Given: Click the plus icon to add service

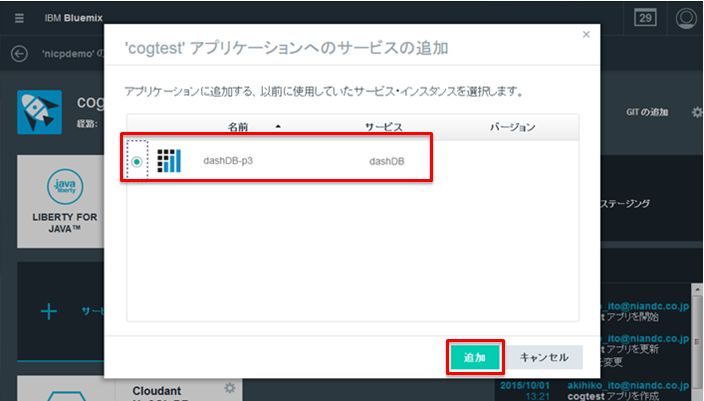Looking at the screenshot, I should [49, 311].
